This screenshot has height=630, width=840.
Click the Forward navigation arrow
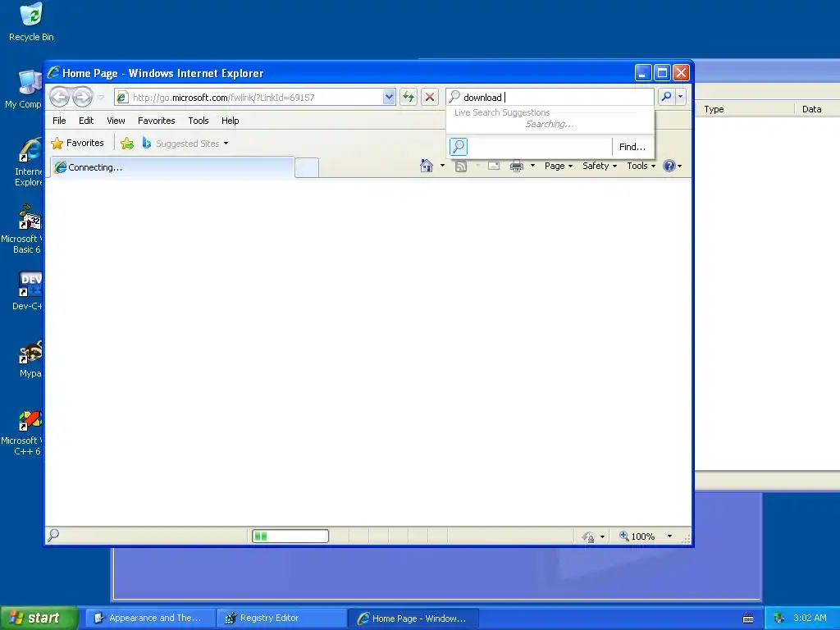83,97
